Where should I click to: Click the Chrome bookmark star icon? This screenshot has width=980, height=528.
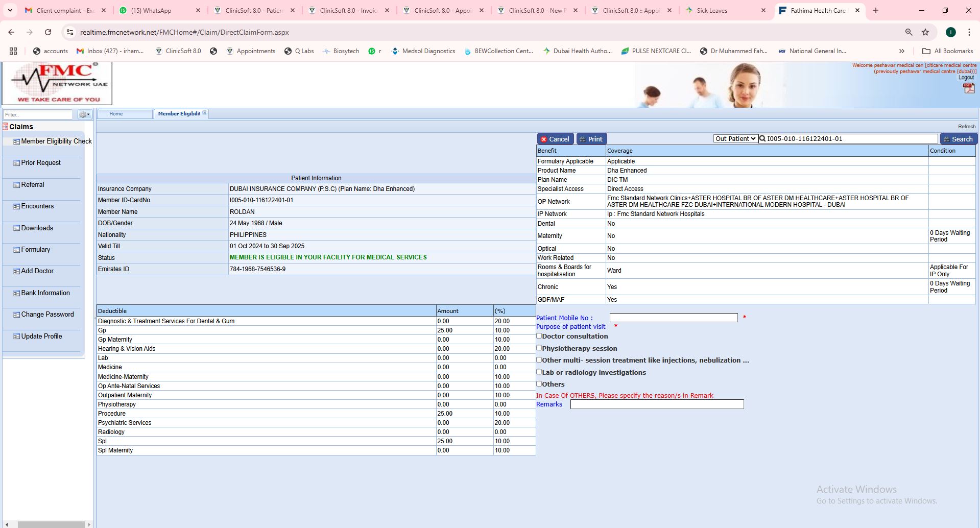[x=925, y=32]
